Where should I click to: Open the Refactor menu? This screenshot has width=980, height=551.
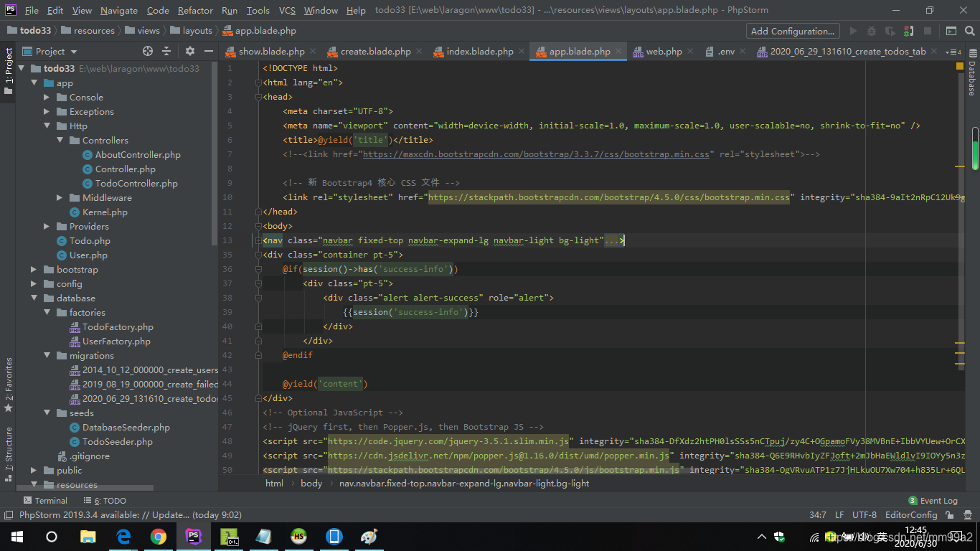[x=195, y=10]
